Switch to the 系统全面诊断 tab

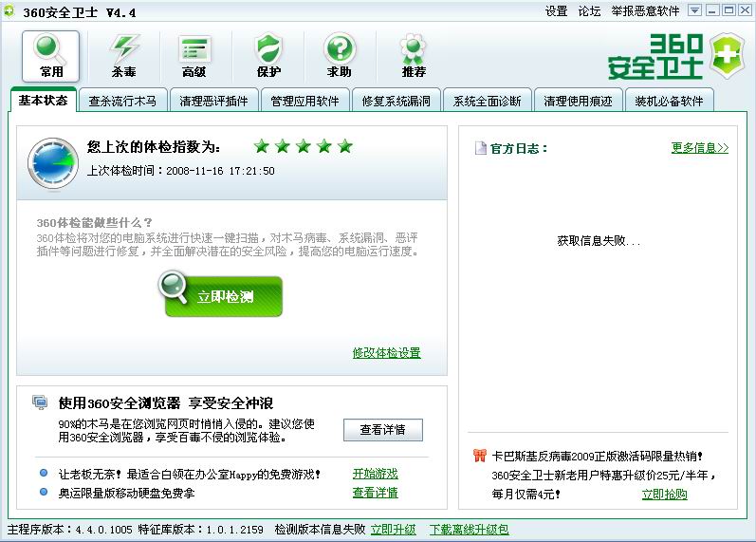coord(487,101)
